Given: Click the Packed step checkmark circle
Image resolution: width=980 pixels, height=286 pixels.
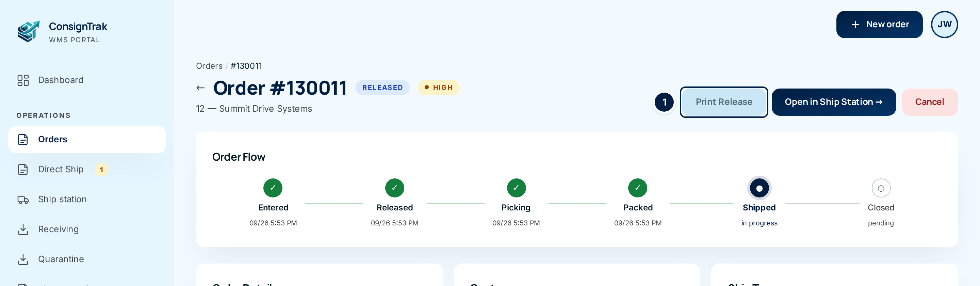Looking at the screenshot, I should click(x=638, y=188).
